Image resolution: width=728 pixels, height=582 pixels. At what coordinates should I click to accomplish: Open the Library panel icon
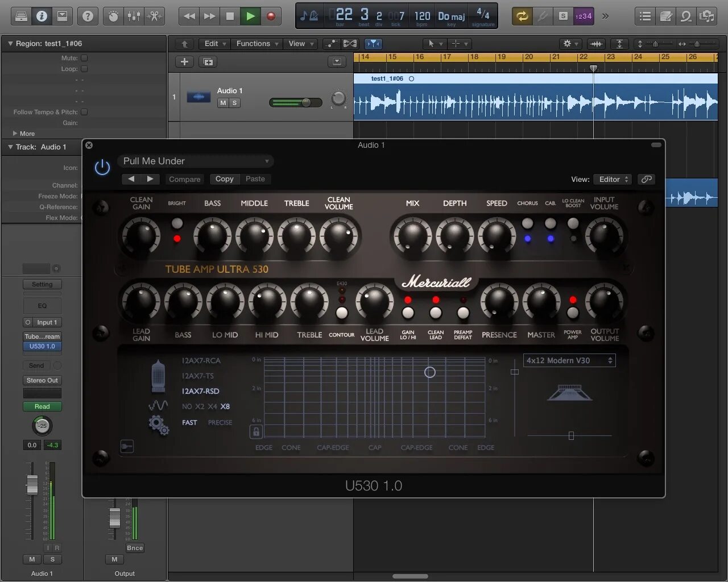21,16
